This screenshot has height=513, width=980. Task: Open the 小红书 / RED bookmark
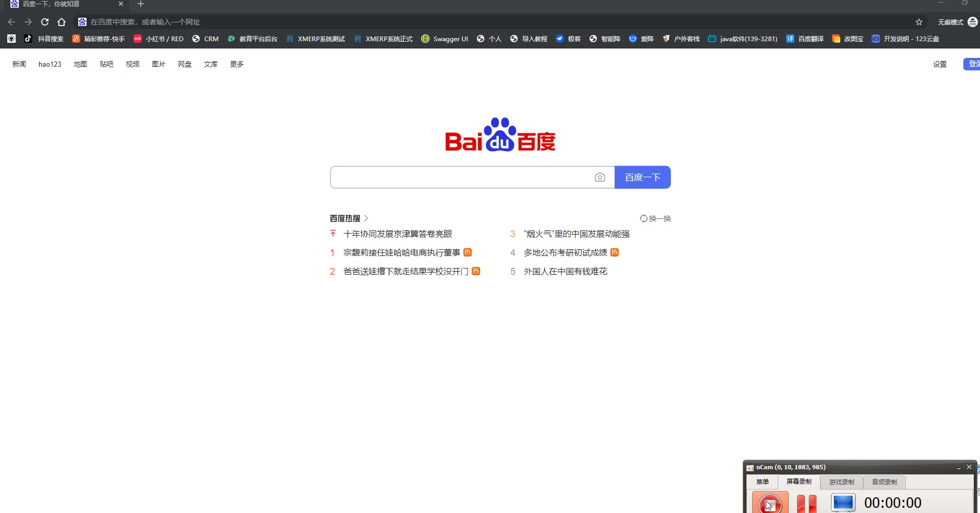pos(158,39)
